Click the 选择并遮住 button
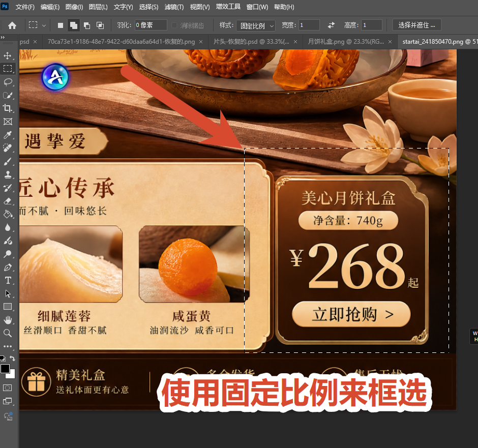Screen dimensions: 478x448 (417, 25)
